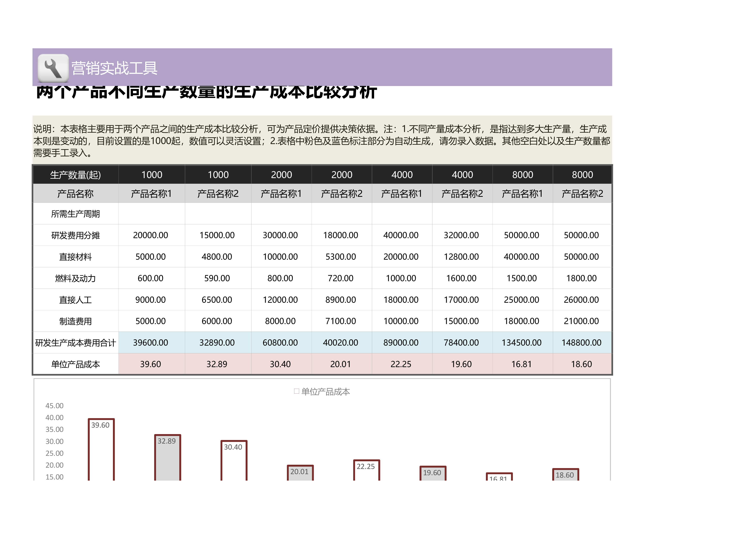This screenshot has height=534, width=756.
Task: Click the chart bar labeled 39.60
Action: pos(102,449)
